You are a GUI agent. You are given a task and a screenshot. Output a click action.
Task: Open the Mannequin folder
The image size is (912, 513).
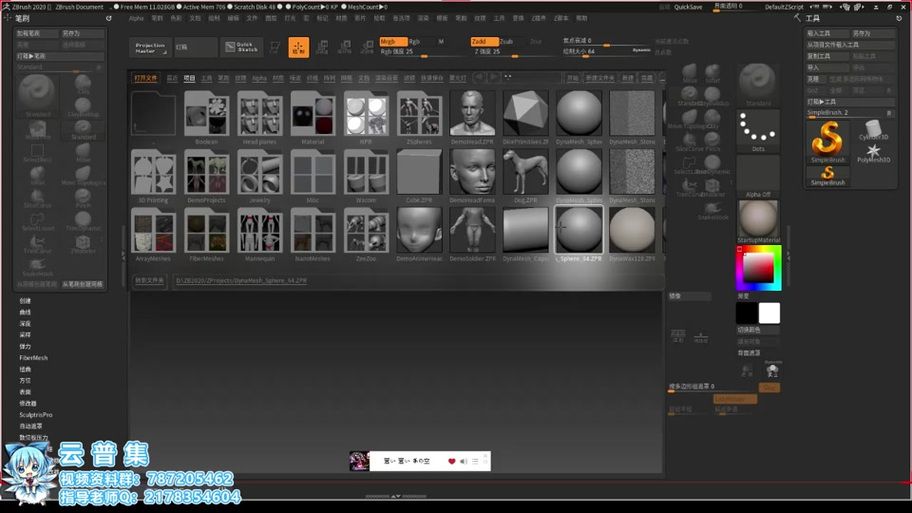coord(259,234)
